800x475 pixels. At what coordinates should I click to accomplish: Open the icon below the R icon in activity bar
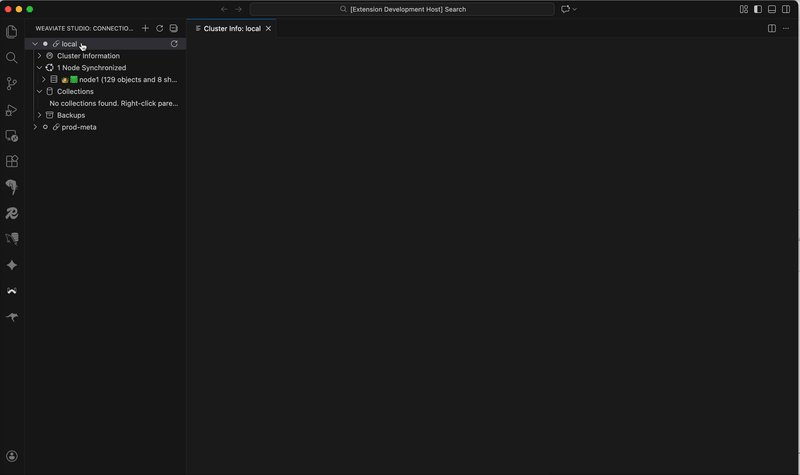[12, 239]
